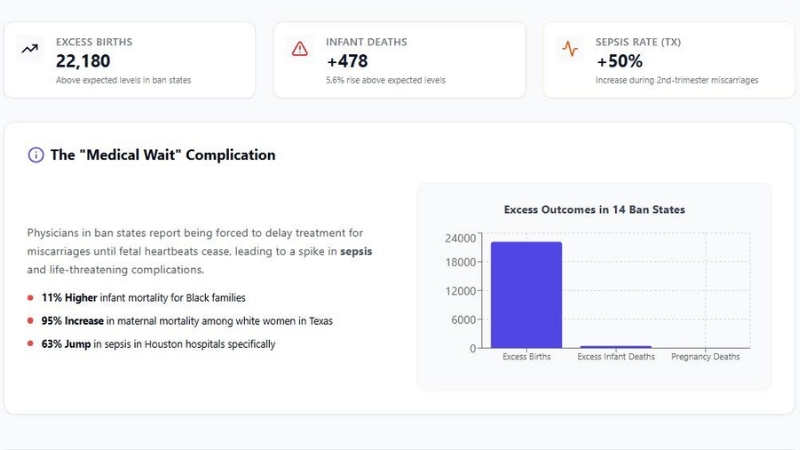The image size is (800, 450).
Task: Click the Excess Outcomes in 14 Ban States title
Action: 594,210
